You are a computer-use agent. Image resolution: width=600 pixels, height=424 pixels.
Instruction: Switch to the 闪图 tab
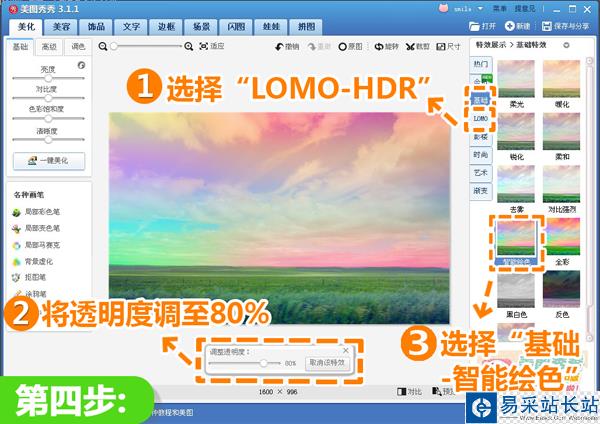[236, 27]
